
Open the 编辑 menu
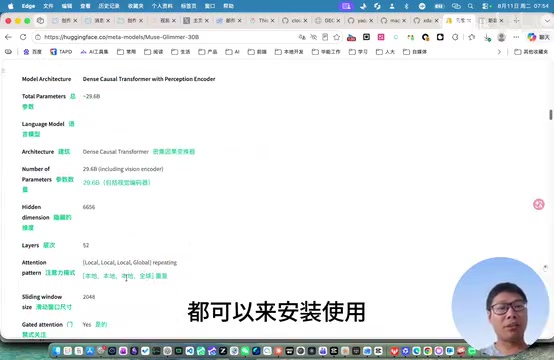click(x=67, y=6)
